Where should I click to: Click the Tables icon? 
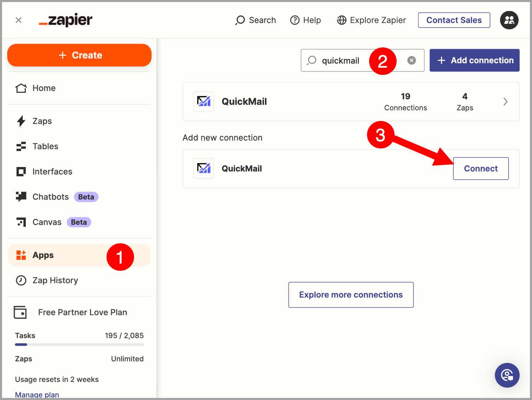21,146
